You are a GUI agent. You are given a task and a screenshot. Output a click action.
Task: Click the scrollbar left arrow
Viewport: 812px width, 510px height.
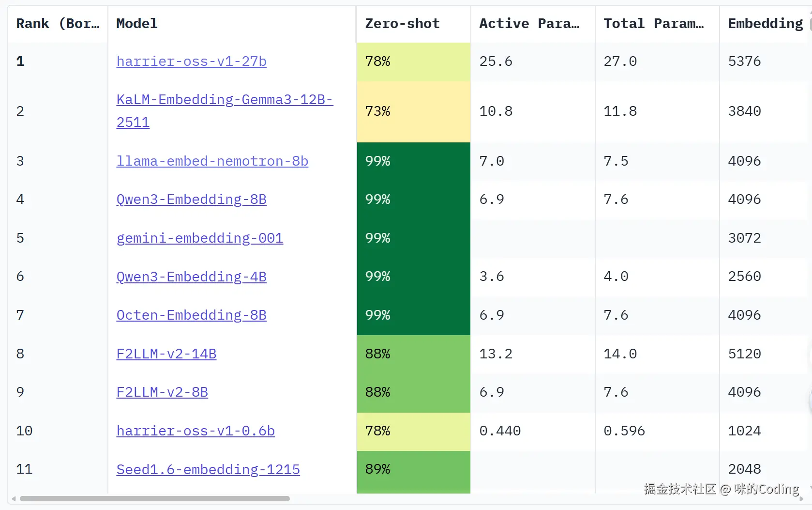click(x=14, y=498)
